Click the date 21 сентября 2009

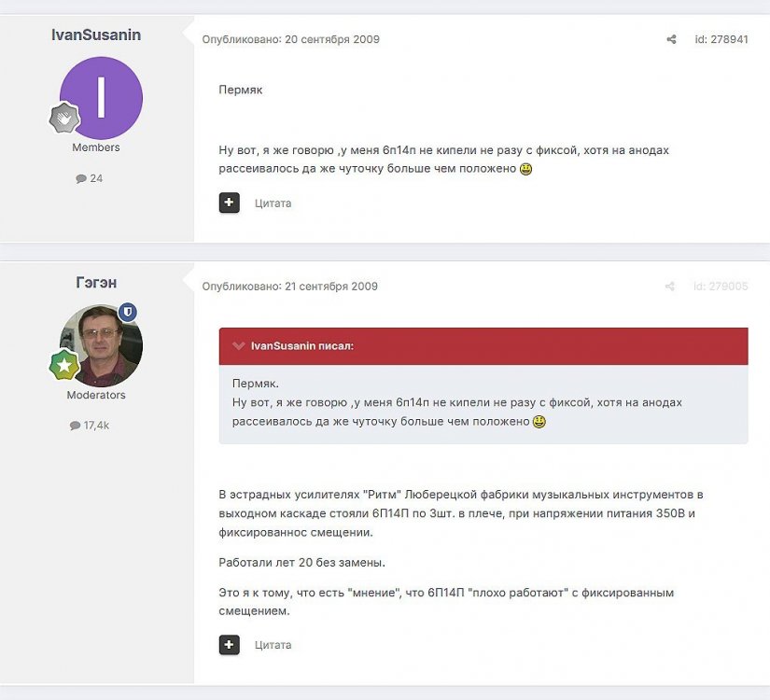pyautogui.click(x=330, y=287)
